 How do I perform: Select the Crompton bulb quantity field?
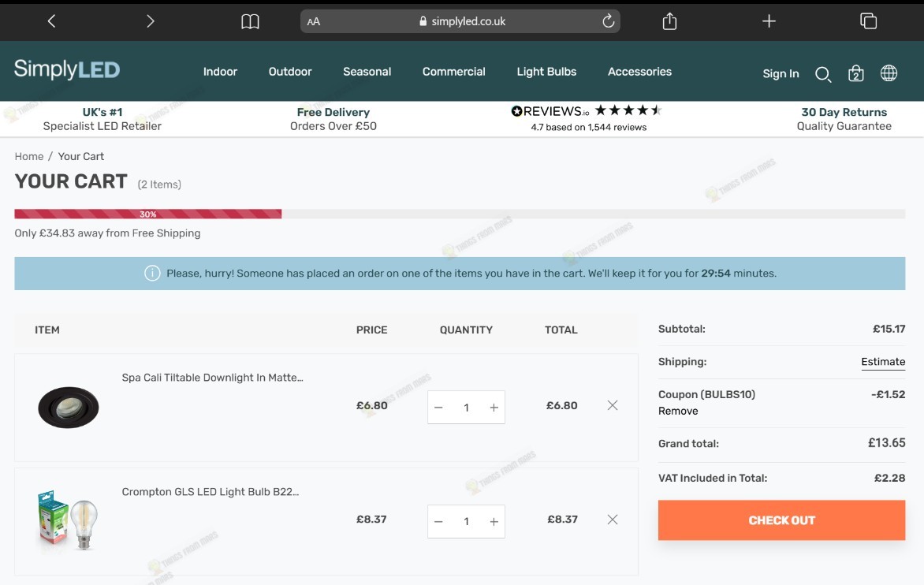click(x=466, y=521)
